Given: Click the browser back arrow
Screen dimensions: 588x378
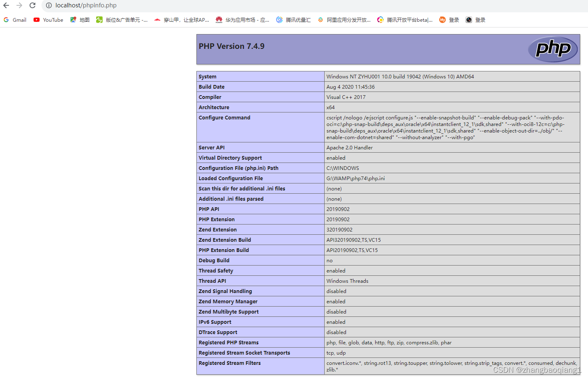Looking at the screenshot, I should pyautogui.click(x=6, y=5).
